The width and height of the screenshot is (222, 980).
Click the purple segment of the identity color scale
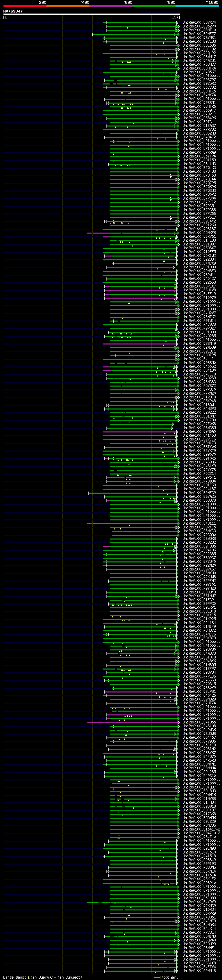tap(111, 6)
